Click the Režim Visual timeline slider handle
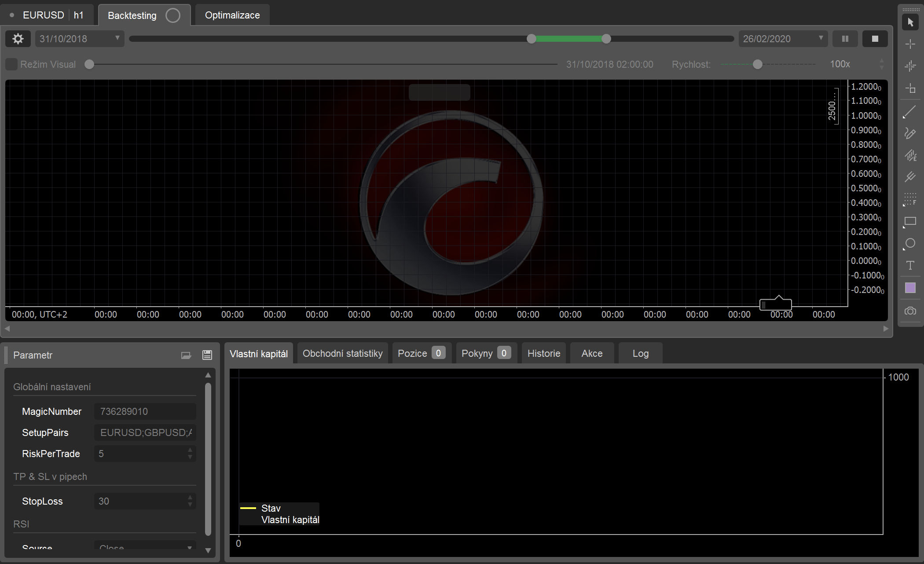Screen dimensions: 924x564 [89, 64]
